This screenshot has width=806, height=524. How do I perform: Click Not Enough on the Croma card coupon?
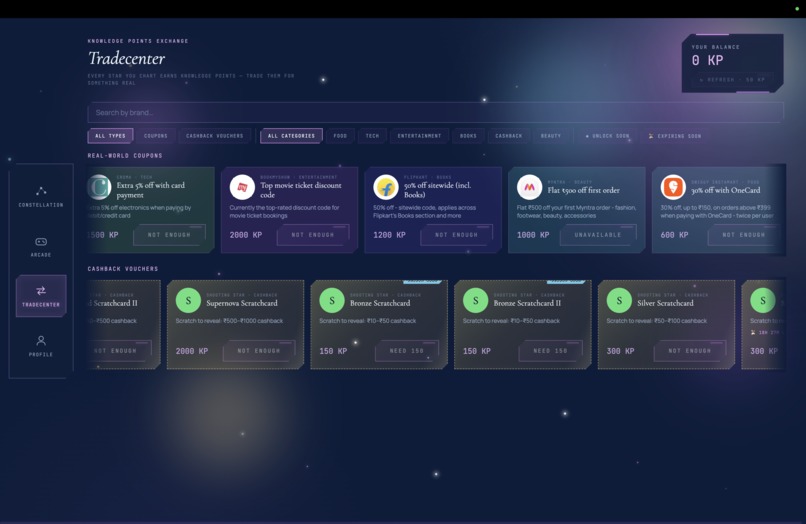coord(169,234)
